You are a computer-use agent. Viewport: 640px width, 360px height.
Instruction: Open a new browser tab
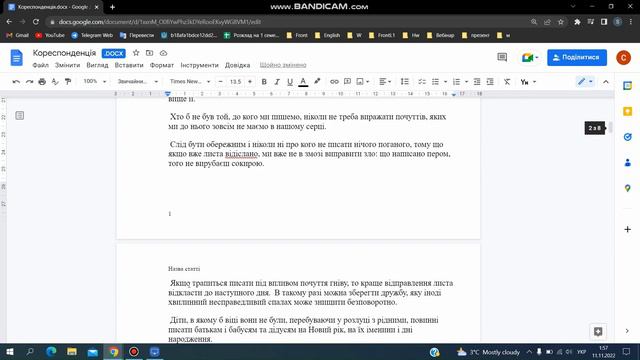[x=112, y=7]
